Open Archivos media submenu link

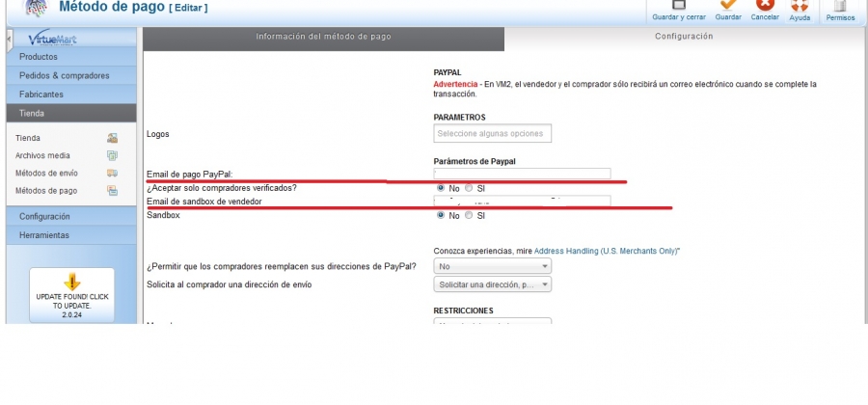(x=42, y=155)
